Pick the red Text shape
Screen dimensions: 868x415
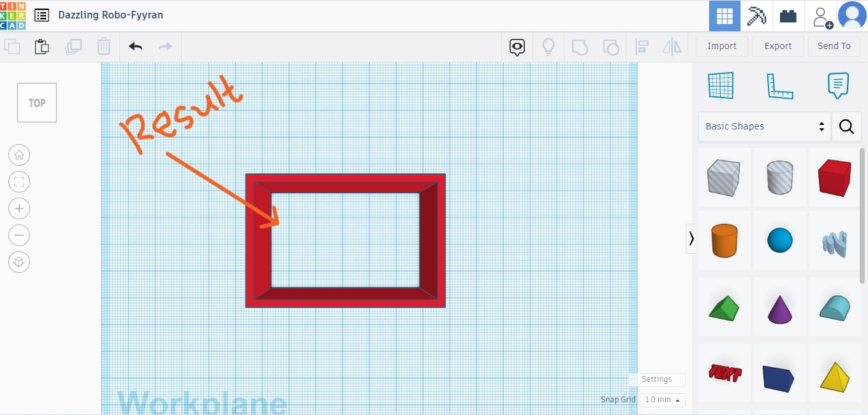point(724,374)
